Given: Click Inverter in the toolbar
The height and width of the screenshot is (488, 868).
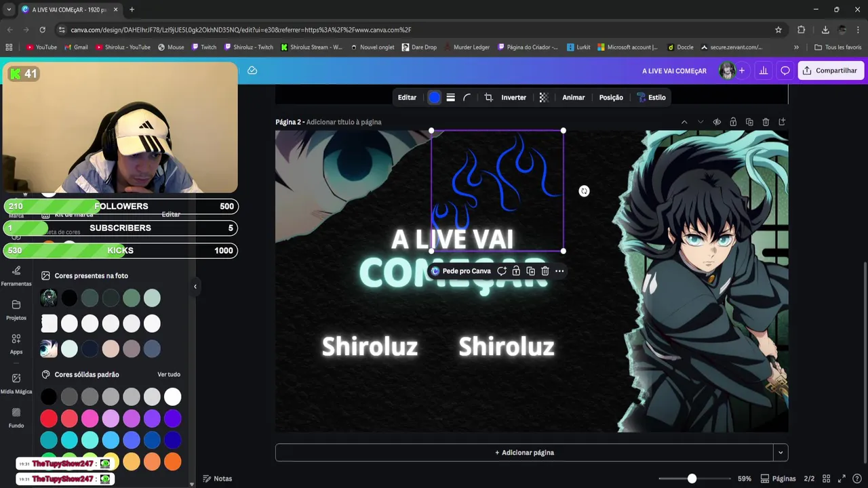Looking at the screenshot, I should pyautogui.click(x=513, y=98).
